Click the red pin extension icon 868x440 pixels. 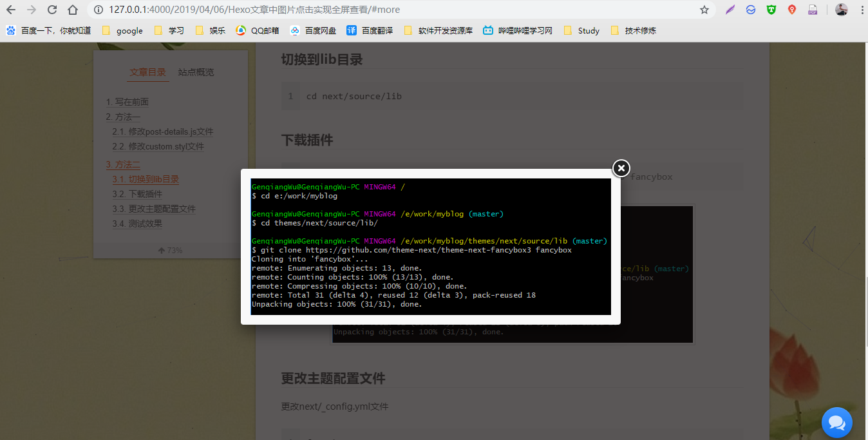[791, 10]
